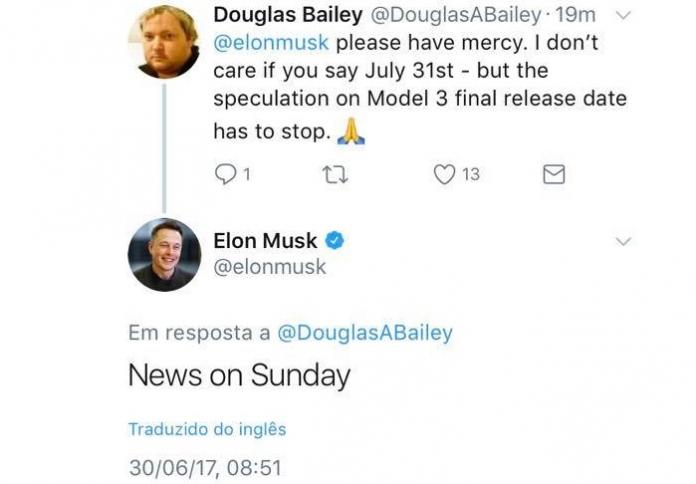This screenshot has width=696, height=484.
Task: Open @DouglasABailey link in reply line
Action: pos(364,333)
